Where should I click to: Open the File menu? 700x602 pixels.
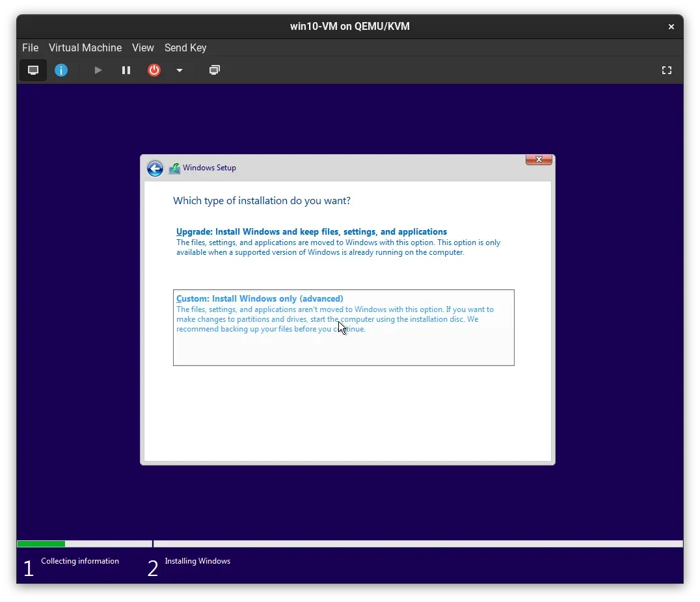click(31, 47)
